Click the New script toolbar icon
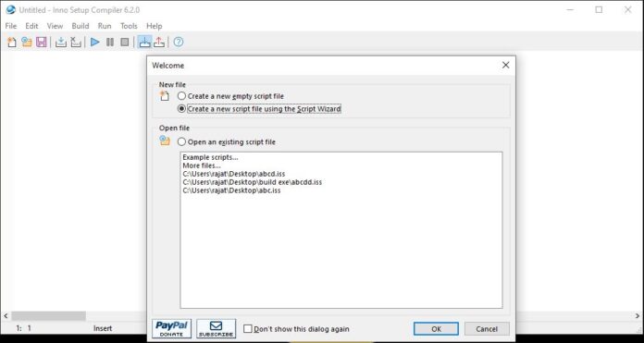This screenshot has height=343, width=644. coord(12,42)
